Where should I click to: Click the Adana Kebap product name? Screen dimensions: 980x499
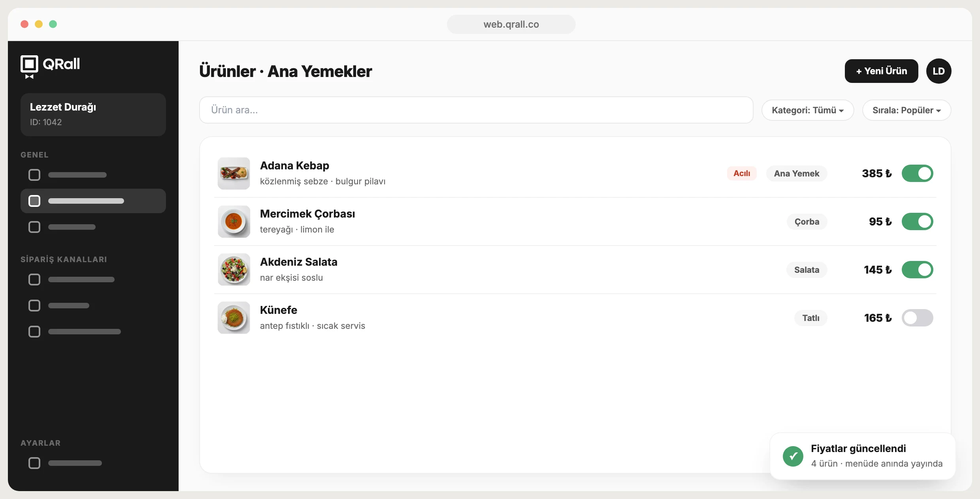pyautogui.click(x=294, y=165)
